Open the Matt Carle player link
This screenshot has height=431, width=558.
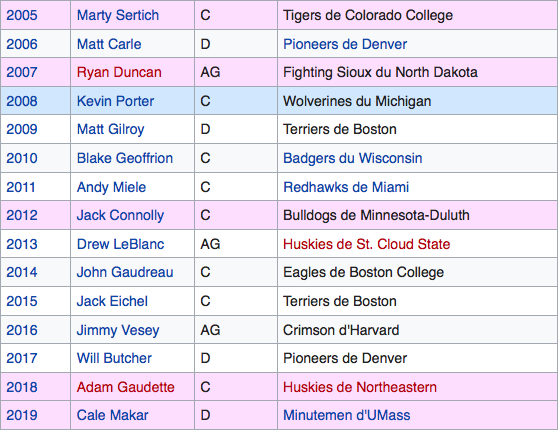coord(109,44)
